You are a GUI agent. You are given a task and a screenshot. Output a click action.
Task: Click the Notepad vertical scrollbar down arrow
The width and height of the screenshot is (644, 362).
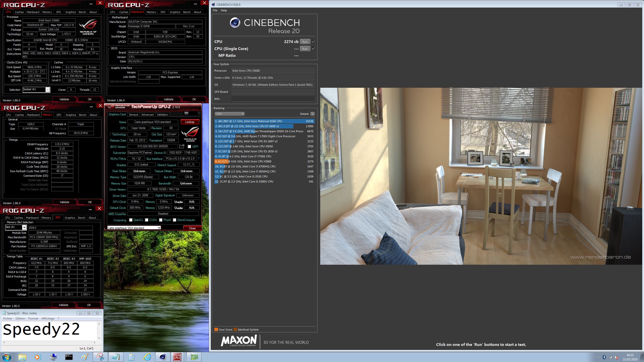click(x=99, y=338)
